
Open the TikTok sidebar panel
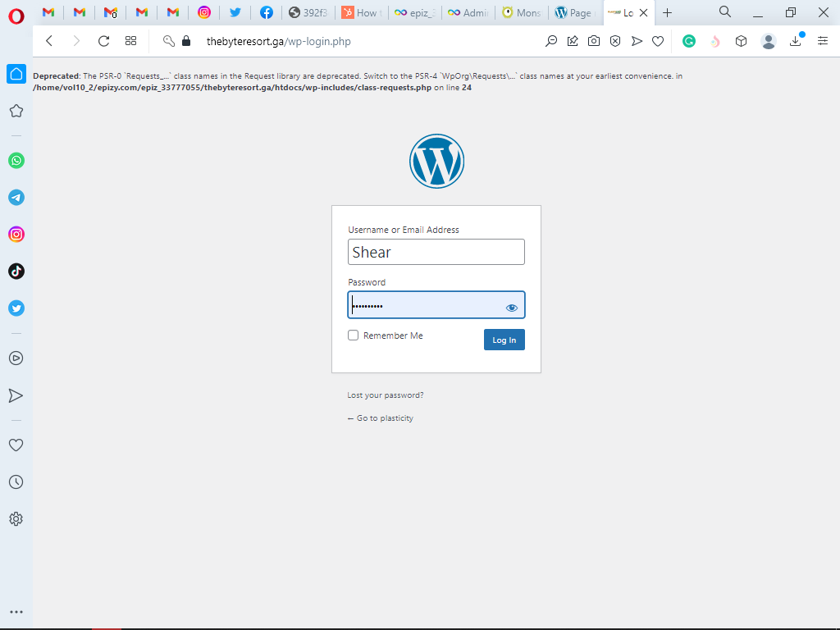coord(16,272)
